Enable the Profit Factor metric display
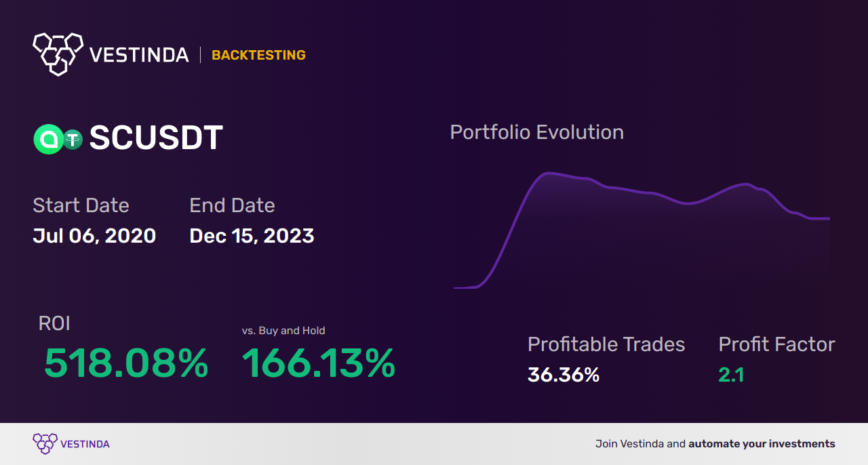Image resolution: width=868 pixels, height=465 pixels. pyautogui.click(x=776, y=345)
